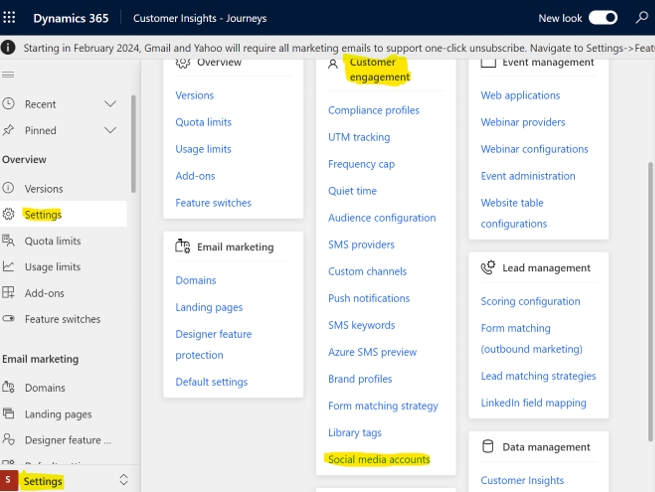This screenshot has width=655, height=492.
Task: Click the red S area badge
Action: [9, 480]
